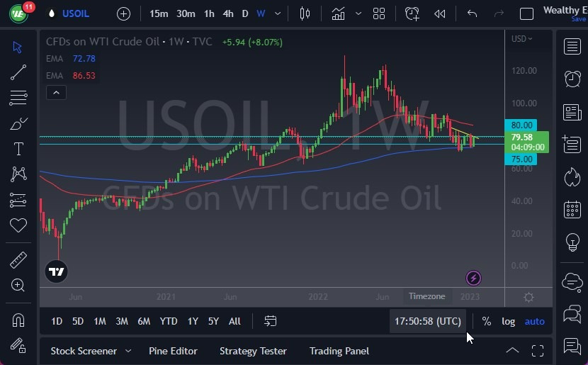Viewport: 588px width, 365px height.
Task: Switch to 30m timeframe
Action: (x=186, y=14)
